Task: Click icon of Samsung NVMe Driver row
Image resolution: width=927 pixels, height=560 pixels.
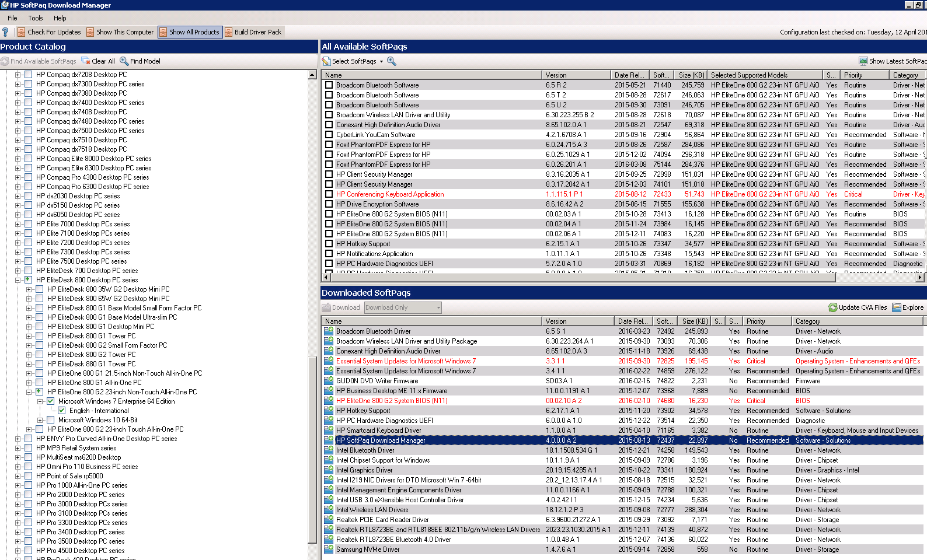Action: (x=329, y=549)
